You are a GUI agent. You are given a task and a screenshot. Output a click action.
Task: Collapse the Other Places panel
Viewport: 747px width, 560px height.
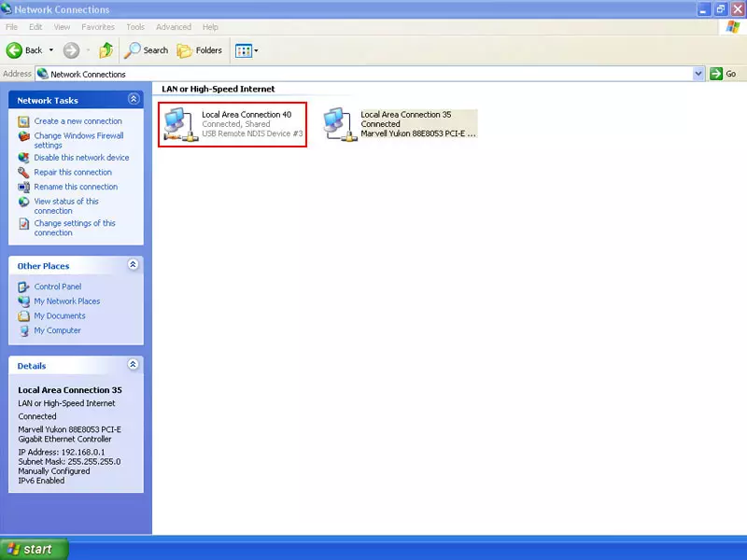pyautogui.click(x=134, y=265)
